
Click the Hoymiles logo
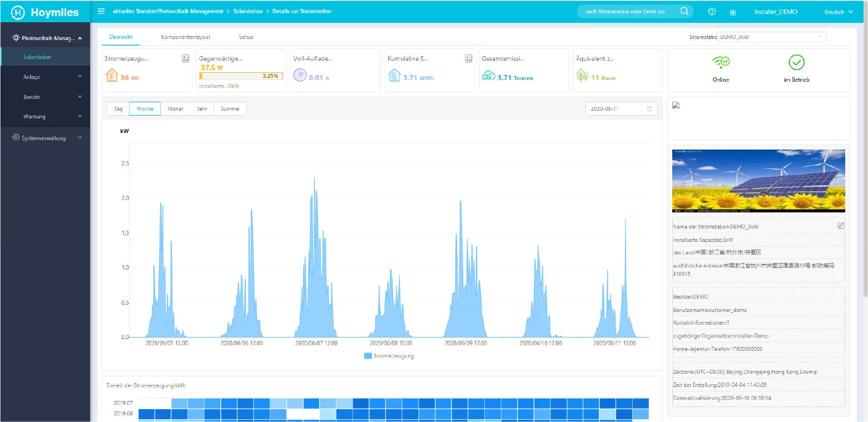point(45,12)
